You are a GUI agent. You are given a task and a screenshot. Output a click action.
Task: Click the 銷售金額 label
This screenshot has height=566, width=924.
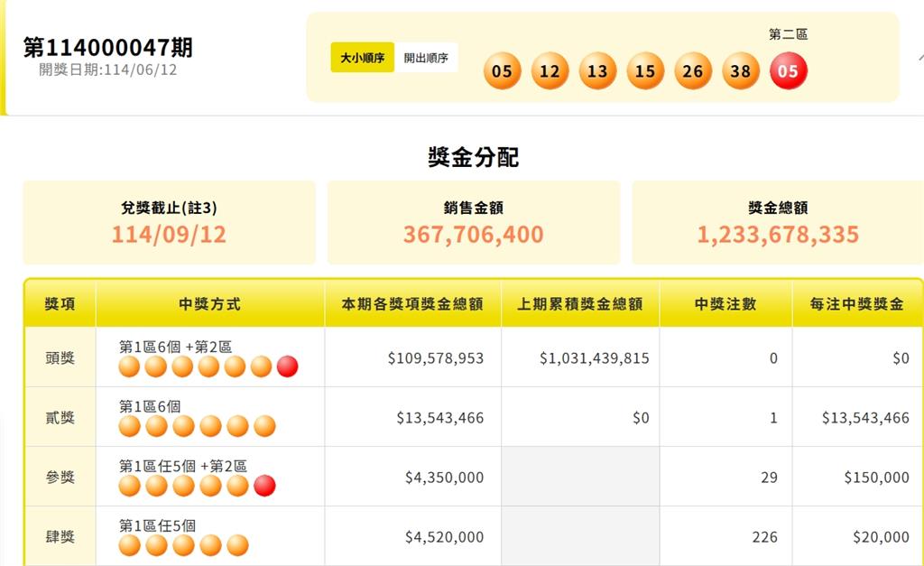click(473, 208)
